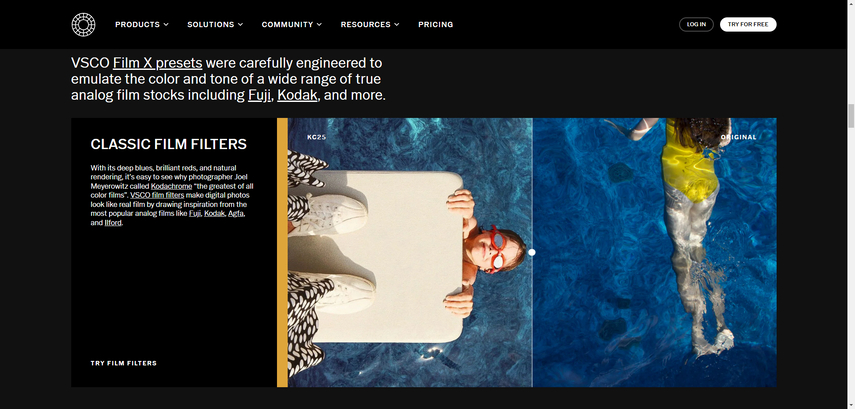Click the VSCO film filters link
The height and width of the screenshot is (409, 855).
point(157,195)
